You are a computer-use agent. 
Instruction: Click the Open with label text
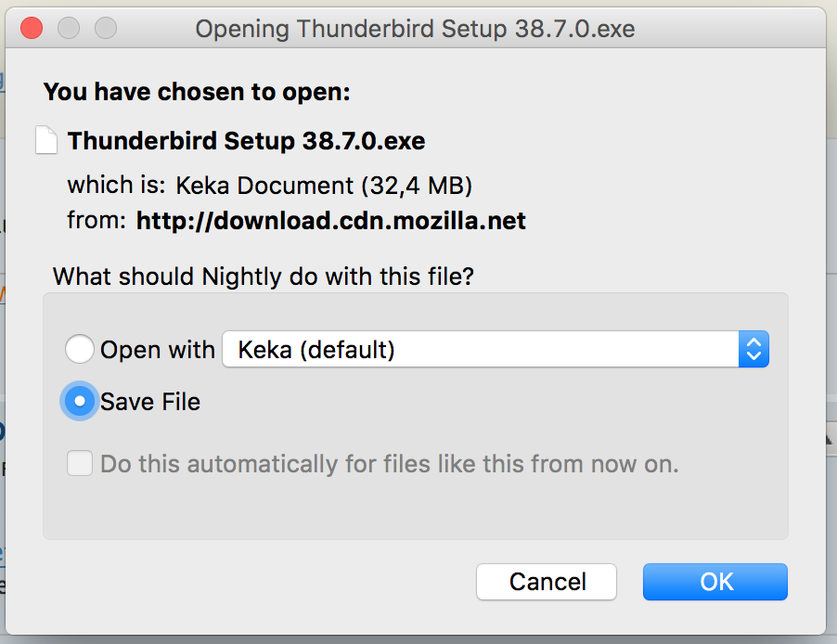pos(158,350)
